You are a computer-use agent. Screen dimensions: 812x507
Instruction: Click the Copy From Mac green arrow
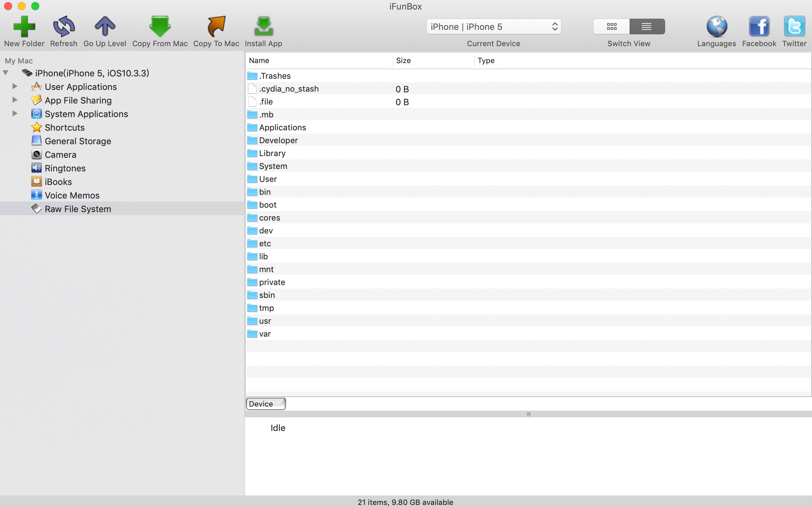(x=160, y=26)
